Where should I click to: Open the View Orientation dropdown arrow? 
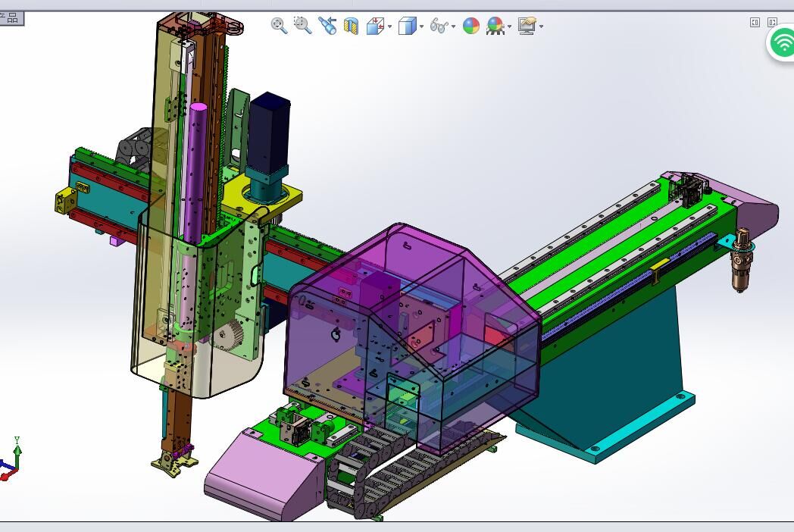pyautogui.click(x=389, y=27)
